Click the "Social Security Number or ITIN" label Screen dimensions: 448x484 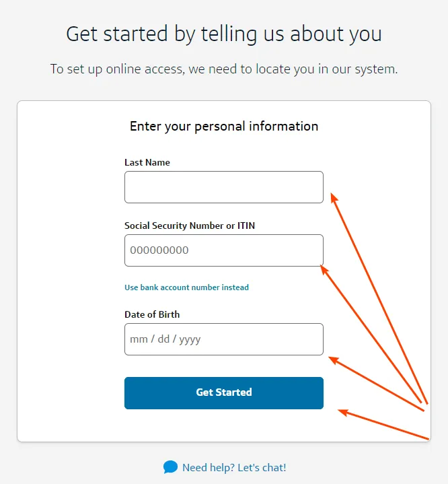190,226
